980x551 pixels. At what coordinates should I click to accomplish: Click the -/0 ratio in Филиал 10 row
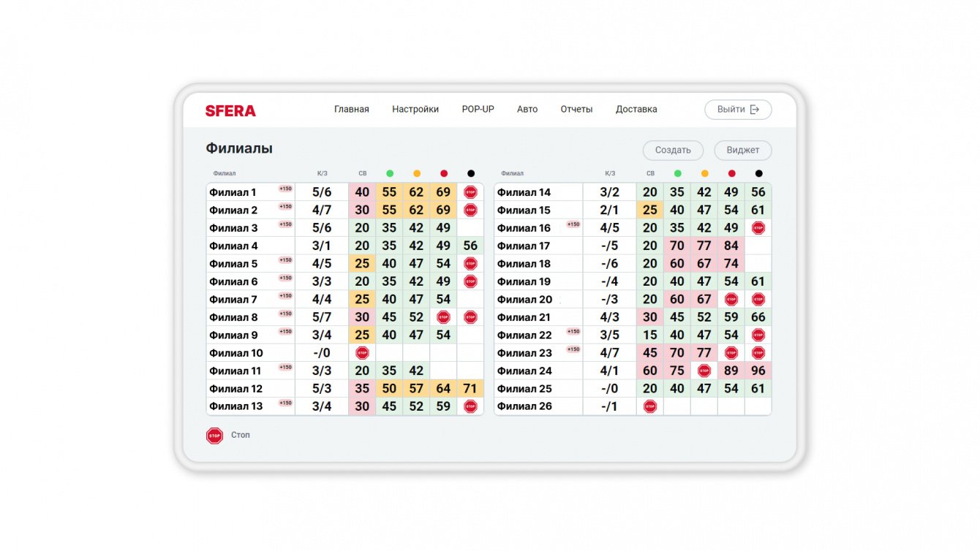(322, 353)
